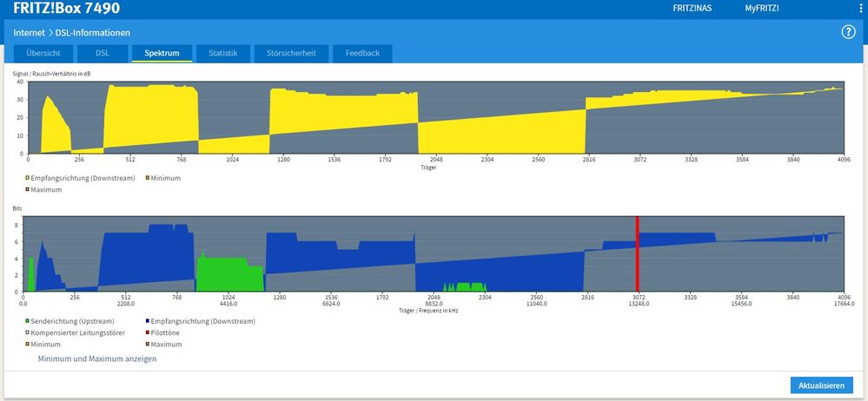This screenshot has width=868, height=401.
Task: Open FRITZ!NAS link in header
Action: pyautogui.click(x=692, y=9)
